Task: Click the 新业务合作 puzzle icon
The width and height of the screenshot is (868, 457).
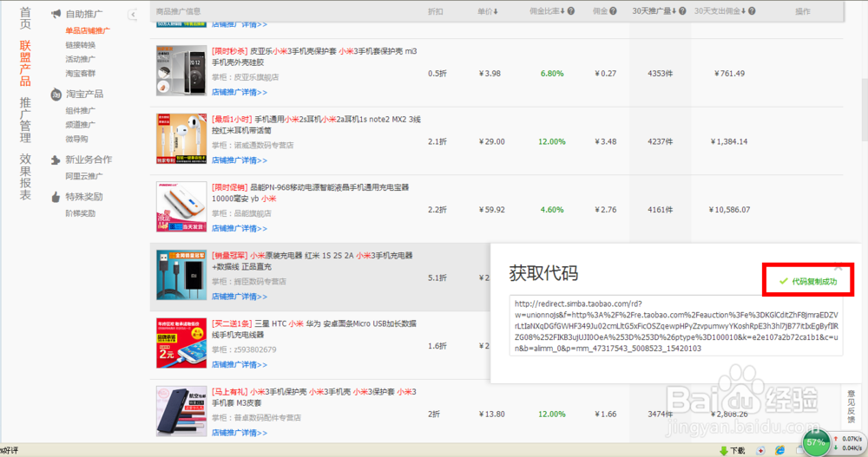Action: tap(56, 160)
